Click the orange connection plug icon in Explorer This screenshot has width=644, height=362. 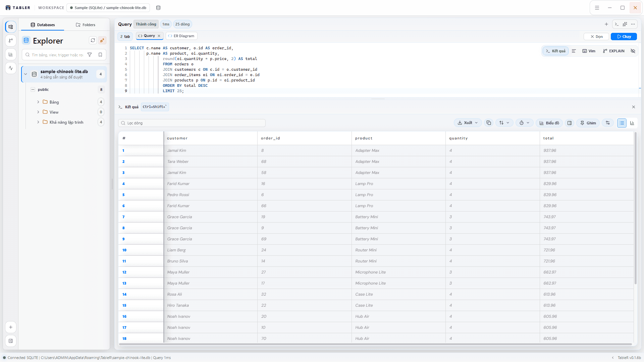point(102,40)
